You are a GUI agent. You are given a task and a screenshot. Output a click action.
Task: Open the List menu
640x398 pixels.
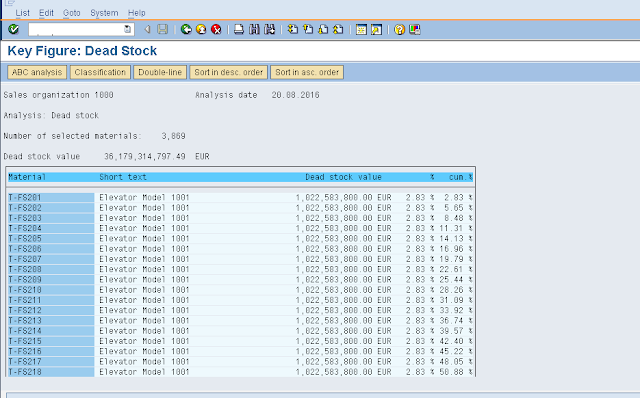[x=22, y=13]
